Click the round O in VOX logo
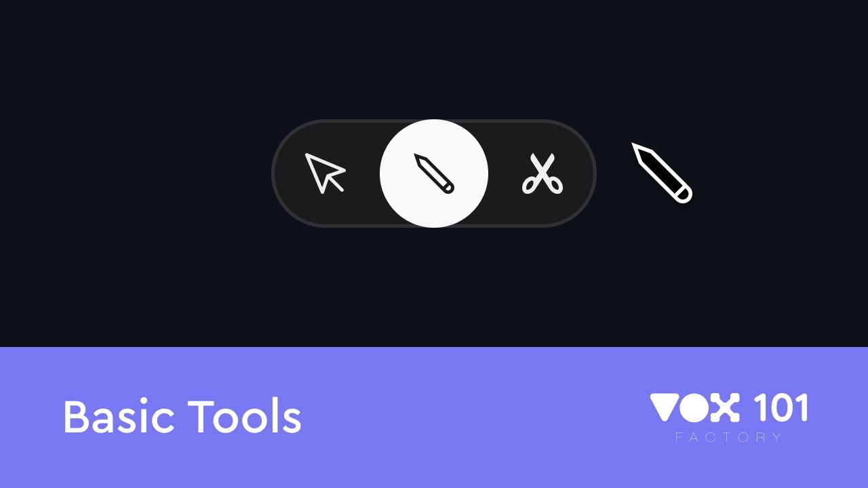 (694, 408)
